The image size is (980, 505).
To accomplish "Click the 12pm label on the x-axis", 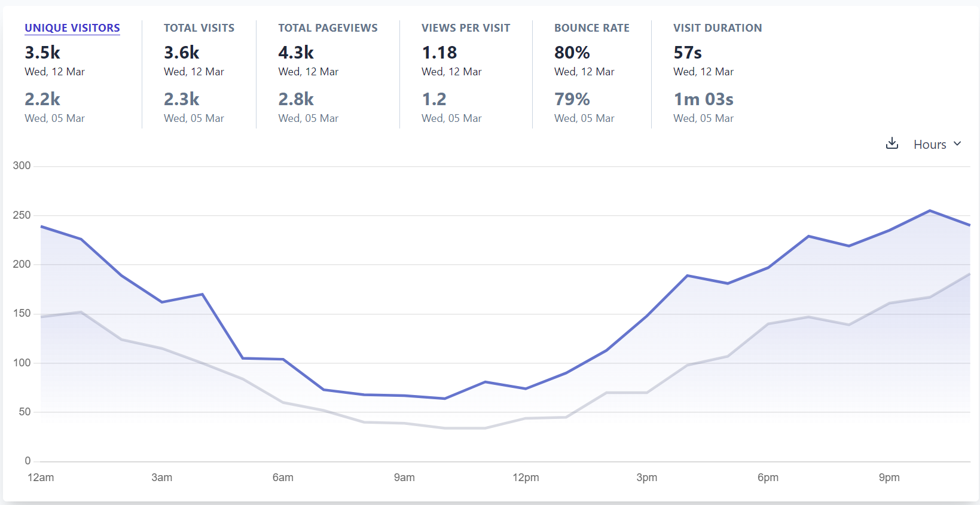I will [x=526, y=478].
